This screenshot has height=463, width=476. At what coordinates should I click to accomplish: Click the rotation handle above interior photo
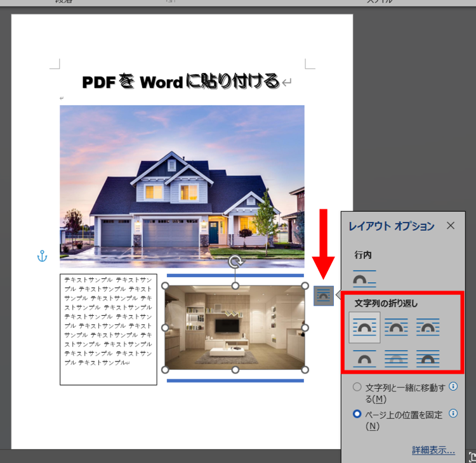(236, 261)
